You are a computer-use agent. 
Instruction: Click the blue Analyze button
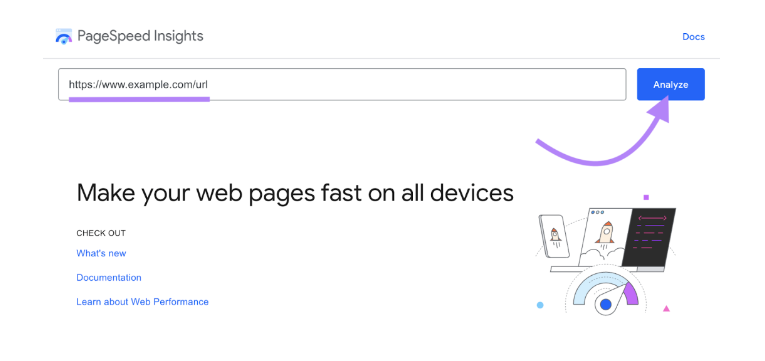point(671,84)
